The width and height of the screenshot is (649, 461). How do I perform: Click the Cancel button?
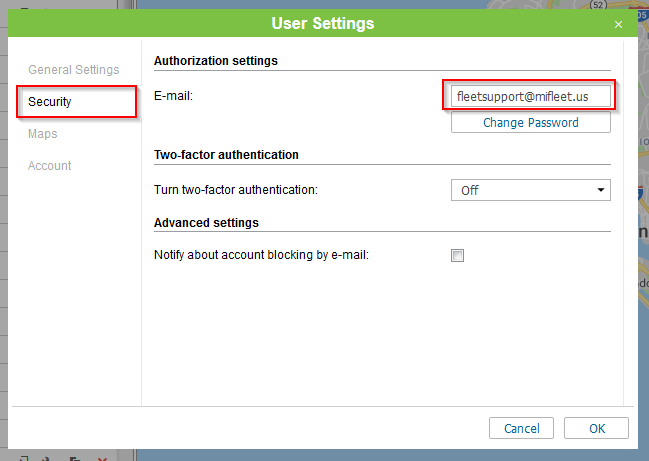[x=521, y=428]
